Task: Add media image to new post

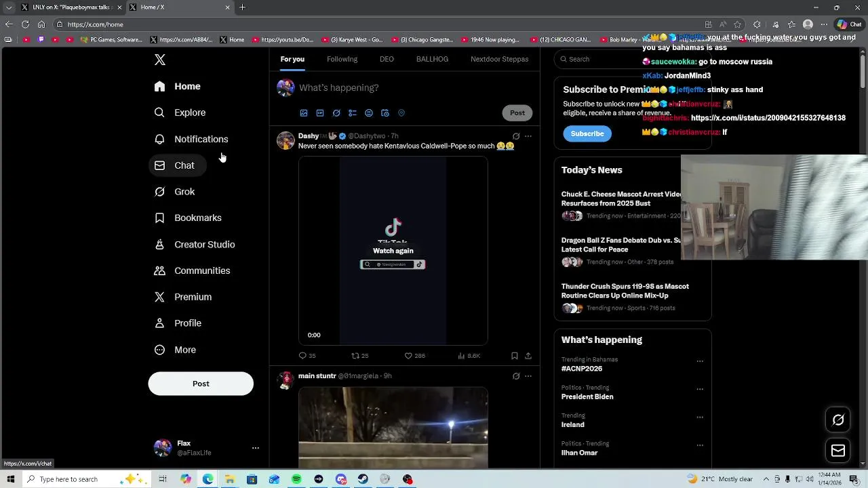Action: click(x=304, y=113)
